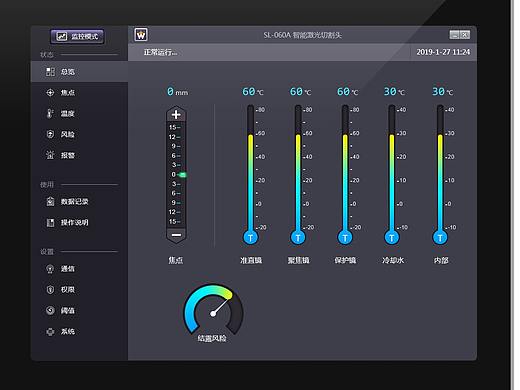
Task: Click the 60℃ reading above 保护镜
Action: [347, 92]
